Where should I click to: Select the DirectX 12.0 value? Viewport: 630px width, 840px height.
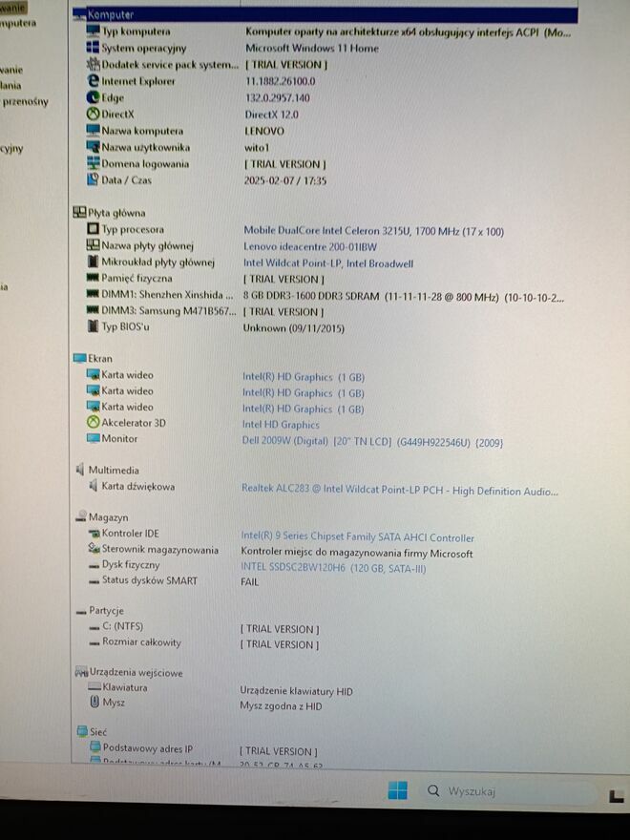[x=272, y=115]
